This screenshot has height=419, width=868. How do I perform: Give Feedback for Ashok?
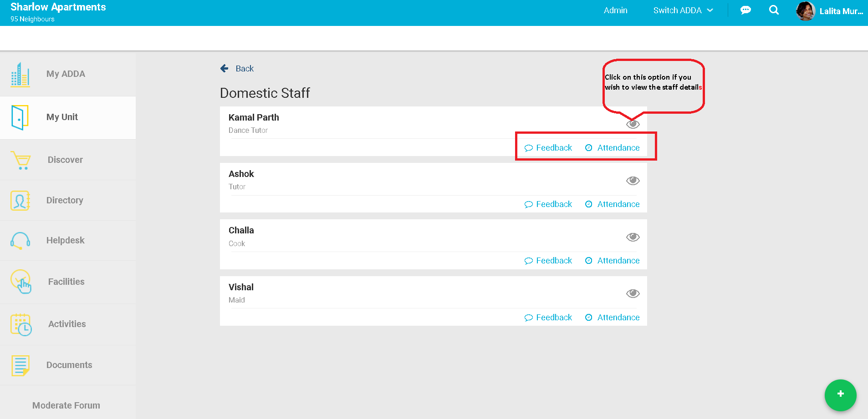click(x=548, y=204)
